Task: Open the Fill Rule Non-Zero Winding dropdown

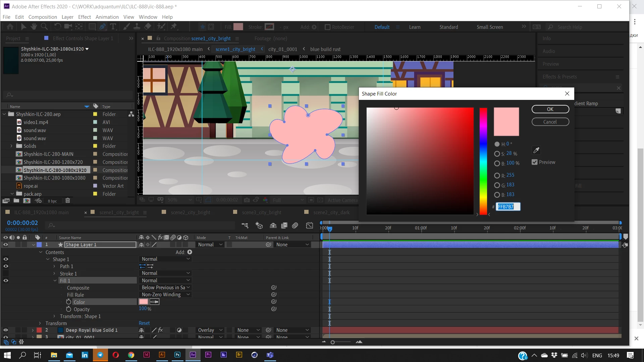Action: coord(166,295)
